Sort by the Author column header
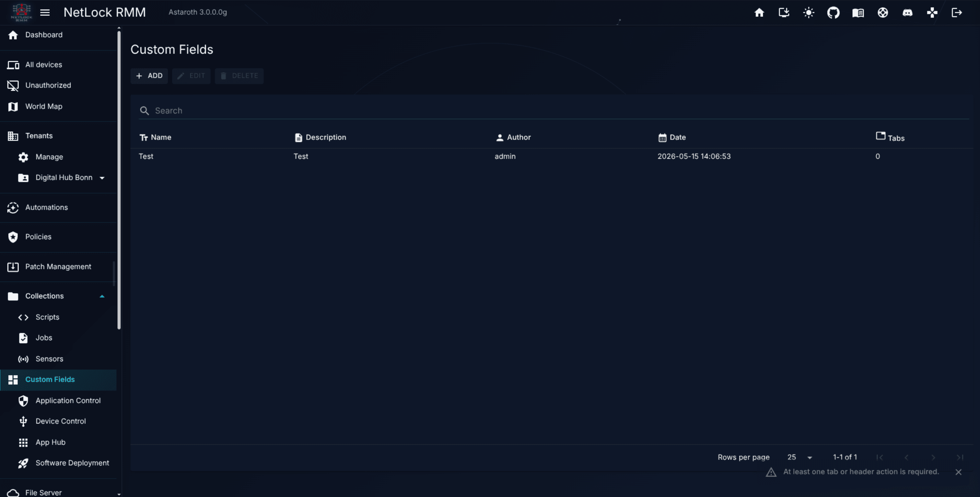The height and width of the screenshot is (497, 980). click(x=513, y=137)
